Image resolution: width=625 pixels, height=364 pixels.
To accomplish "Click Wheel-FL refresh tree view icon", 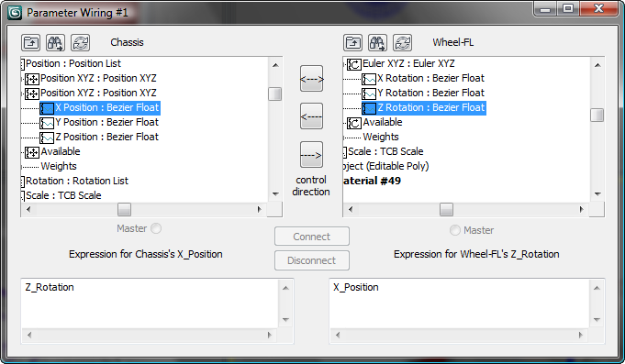I will 403,42.
